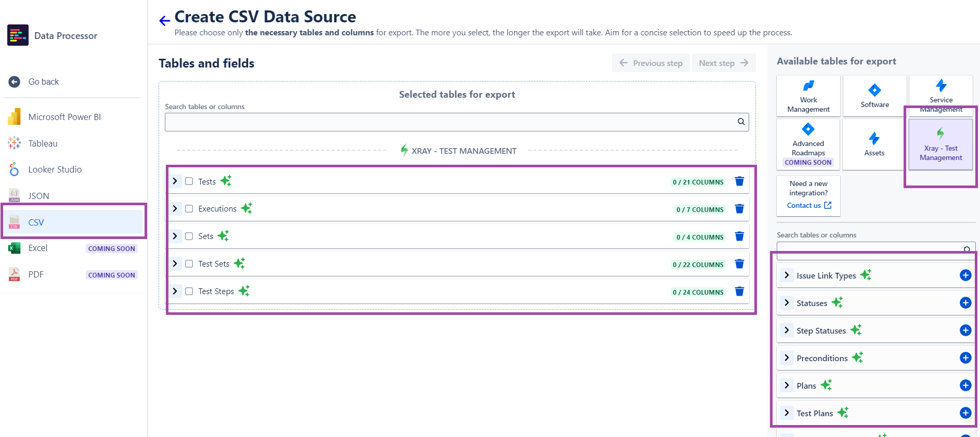980x437 pixels.
Task: Focus the selected tables search field
Action: 447,122
